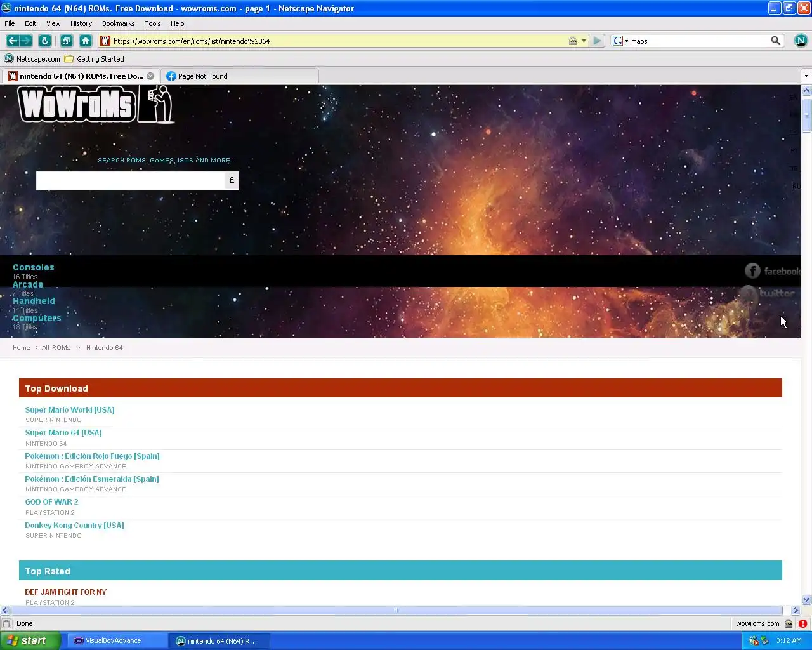The image size is (812, 650).
Task: Open the Help menu
Action: pyautogui.click(x=178, y=23)
